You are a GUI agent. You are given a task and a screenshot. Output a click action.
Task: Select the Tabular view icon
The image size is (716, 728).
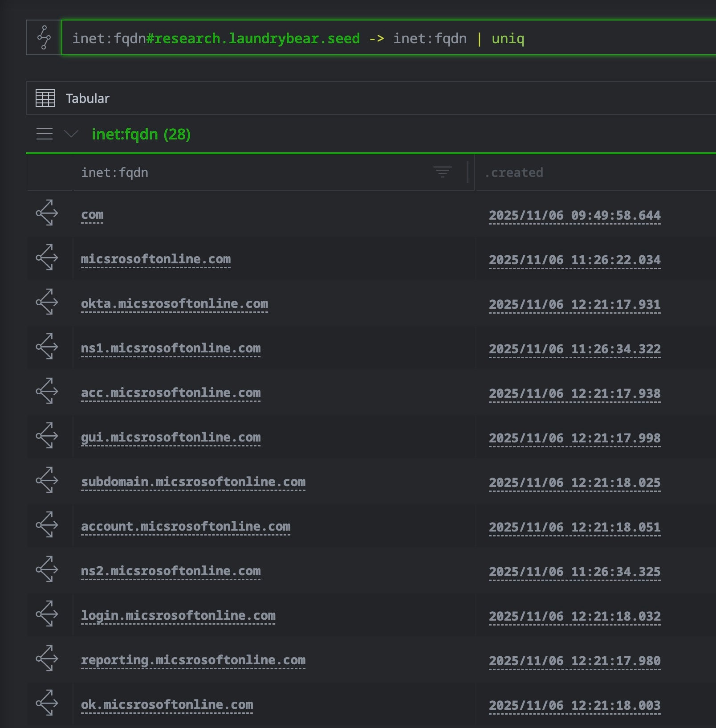45,98
